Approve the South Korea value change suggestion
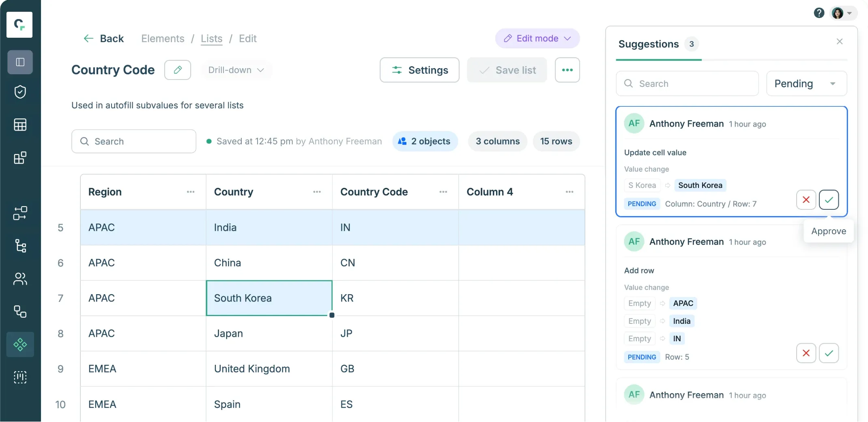The height and width of the screenshot is (422, 868). 829,200
